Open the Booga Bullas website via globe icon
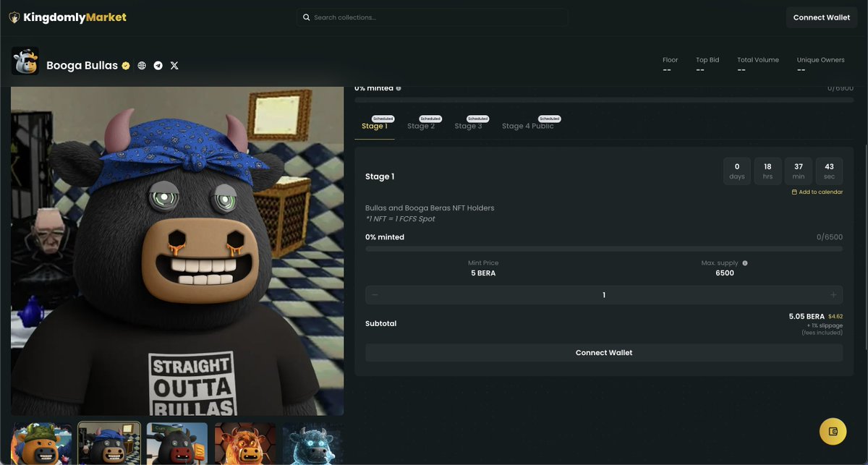Image resolution: width=868 pixels, height=465 pixels. coord(142,65)
